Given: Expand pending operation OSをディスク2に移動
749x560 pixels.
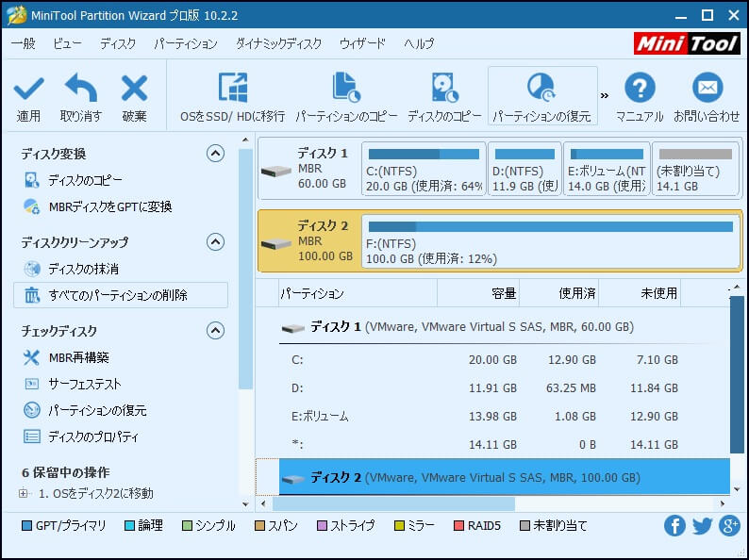Looking at the screenshot, I should [x=24, y=493].
